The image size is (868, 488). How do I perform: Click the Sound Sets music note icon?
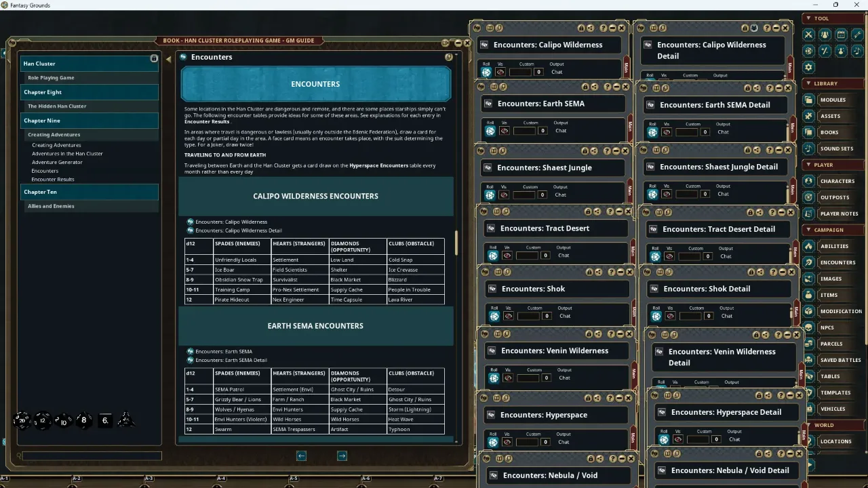pos(808,148)
